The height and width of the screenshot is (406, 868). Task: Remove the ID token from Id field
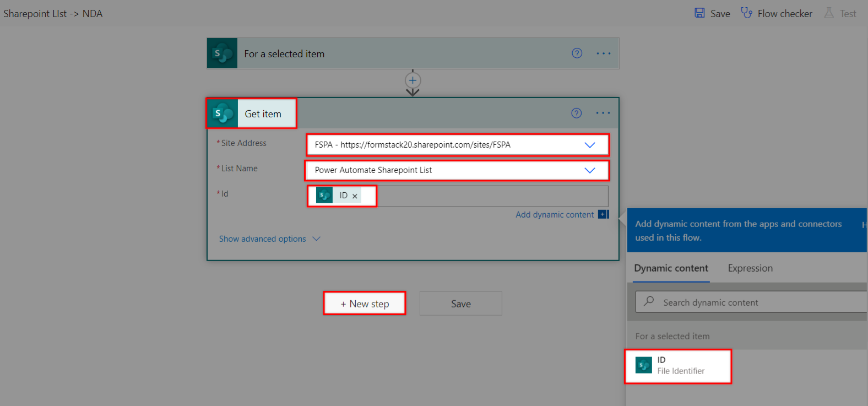355,196
